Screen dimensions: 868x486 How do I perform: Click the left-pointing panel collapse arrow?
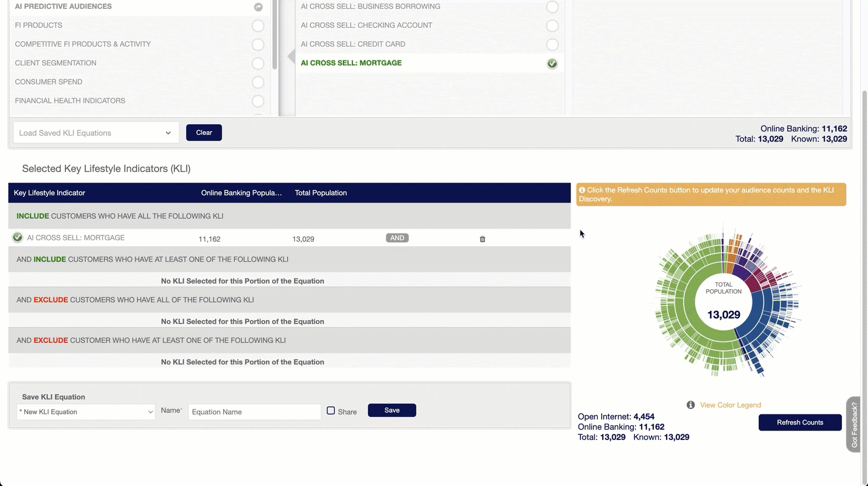tap(291, 57)
